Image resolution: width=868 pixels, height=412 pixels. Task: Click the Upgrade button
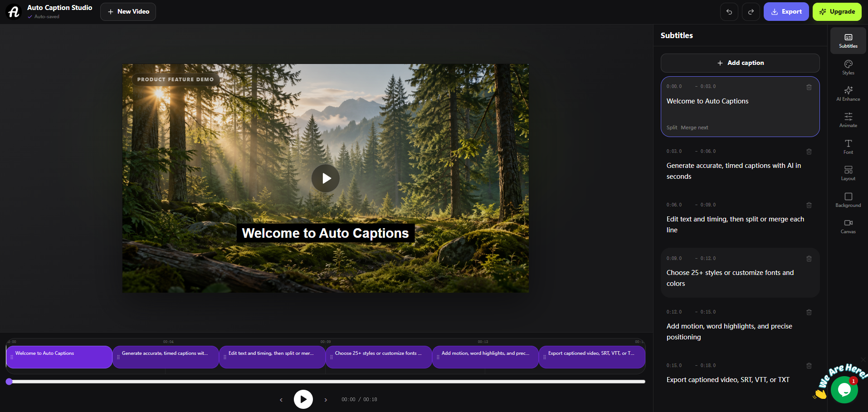click(837, 12)
